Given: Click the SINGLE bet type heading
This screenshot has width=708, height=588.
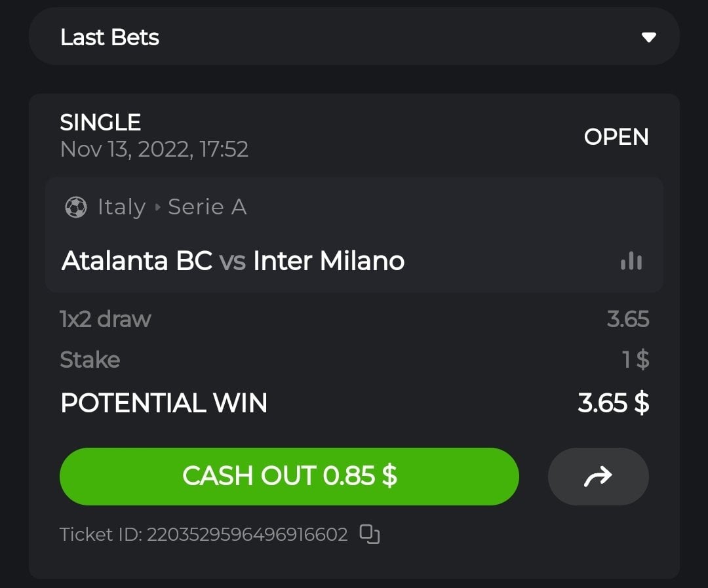Looking at the screenshot, I should pos(100,123).
